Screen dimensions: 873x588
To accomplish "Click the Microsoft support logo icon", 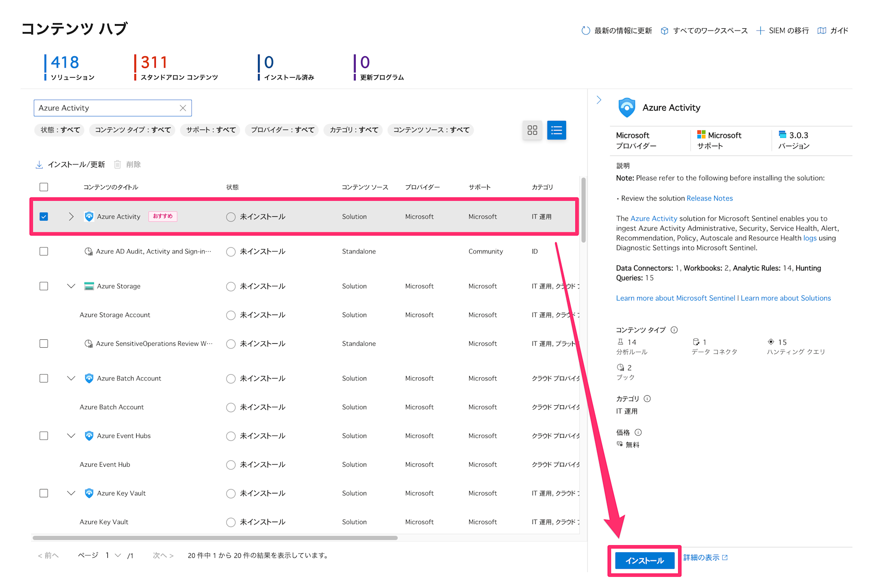I will point(701,135).
